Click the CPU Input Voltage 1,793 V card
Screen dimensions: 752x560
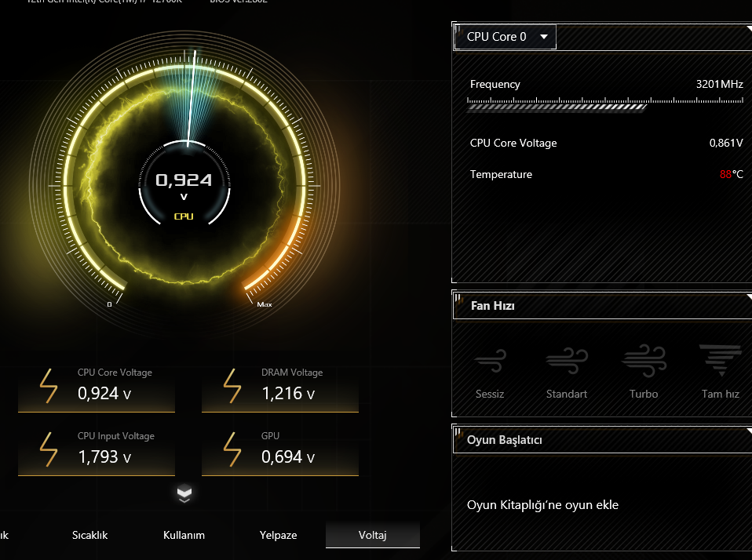tap(97, 453)
